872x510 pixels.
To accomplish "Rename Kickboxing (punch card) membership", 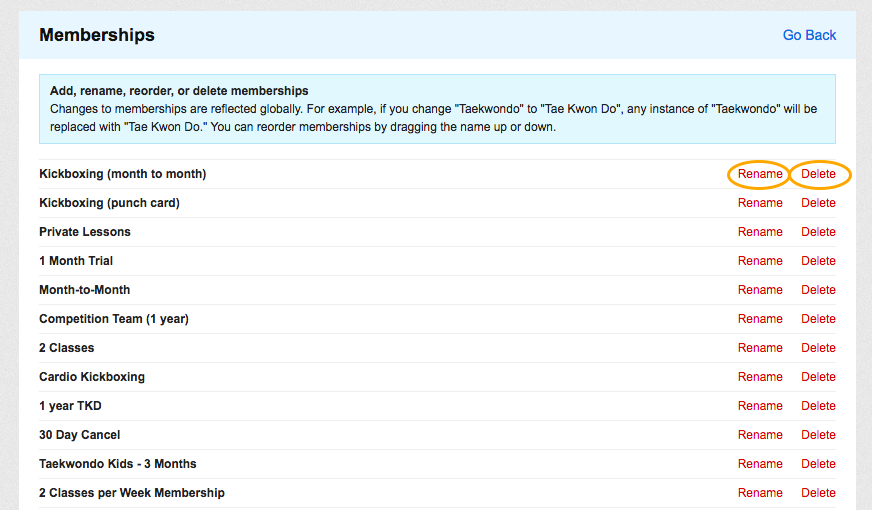I will click(x=760, y=203).
